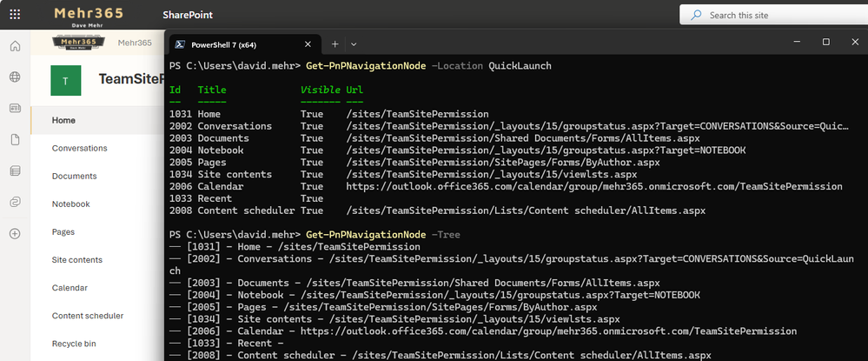The height and width of the screenshot is (361, 868).
Task: Close the PowerShell terminal window
Action: 855,42
